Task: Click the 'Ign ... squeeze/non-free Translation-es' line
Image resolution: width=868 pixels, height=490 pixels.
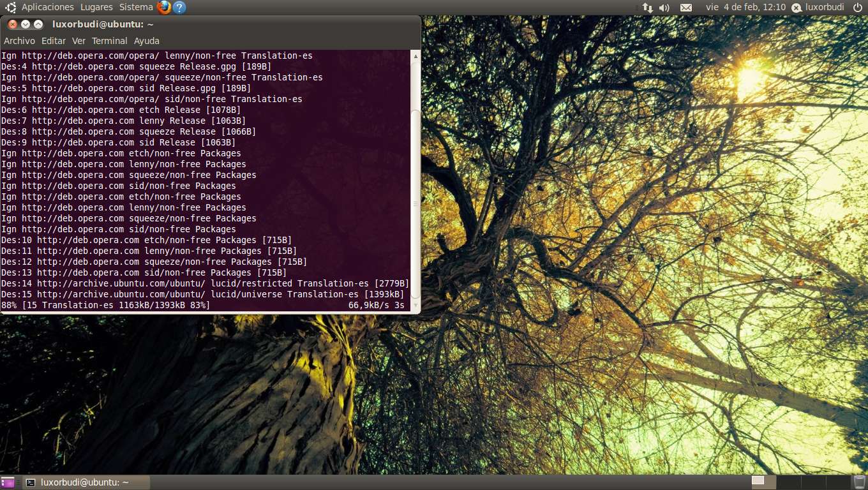Action: [x=162, y=77]
